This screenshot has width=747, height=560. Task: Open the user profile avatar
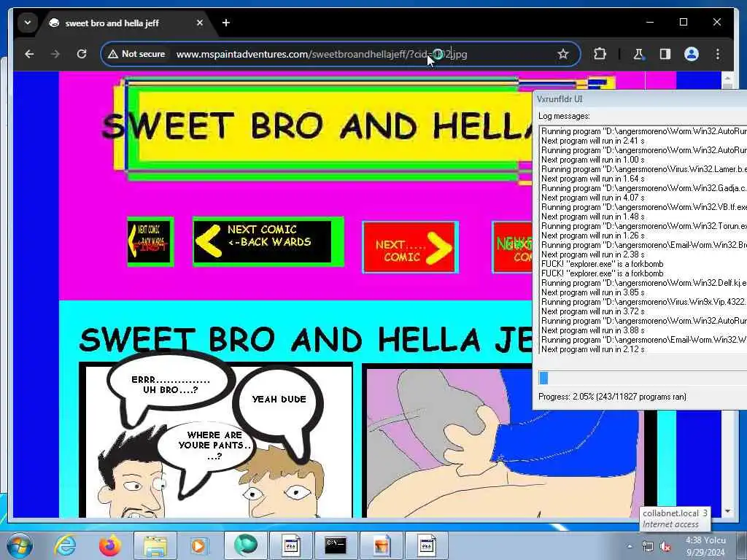pyautogui.click(x=692, y=54)
